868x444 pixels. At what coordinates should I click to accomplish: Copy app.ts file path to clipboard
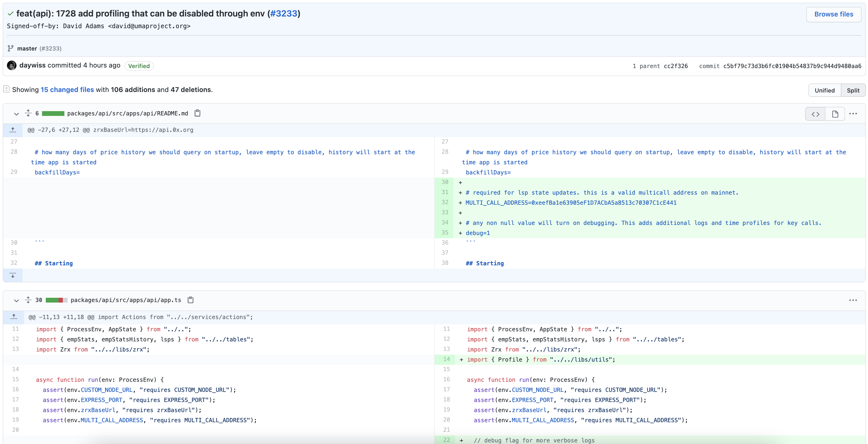190,300
